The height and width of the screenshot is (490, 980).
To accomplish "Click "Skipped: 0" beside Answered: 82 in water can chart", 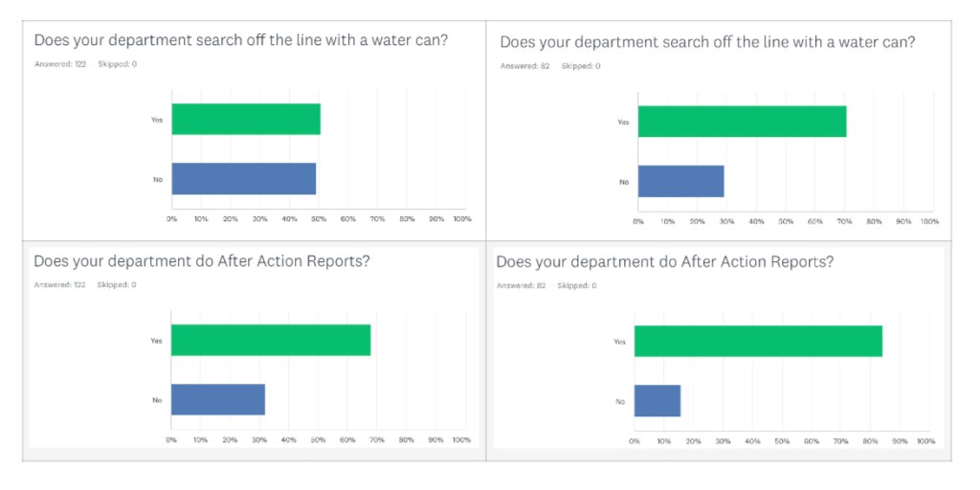I will pyautogui.click(x=581, y=66).
